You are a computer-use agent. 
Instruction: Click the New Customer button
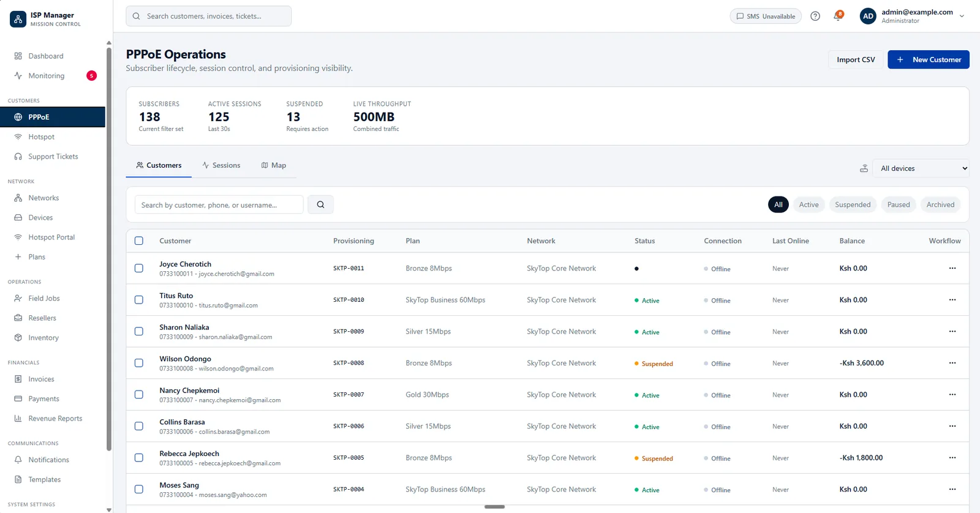(x=929, y=59)
